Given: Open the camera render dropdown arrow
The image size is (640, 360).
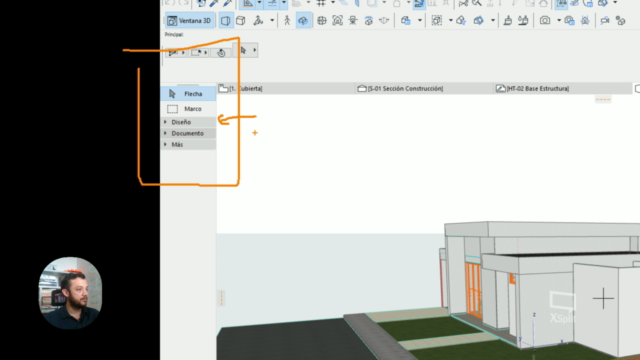Looking at the screenshot, I should pyautogui.click(x=559, y=20).
